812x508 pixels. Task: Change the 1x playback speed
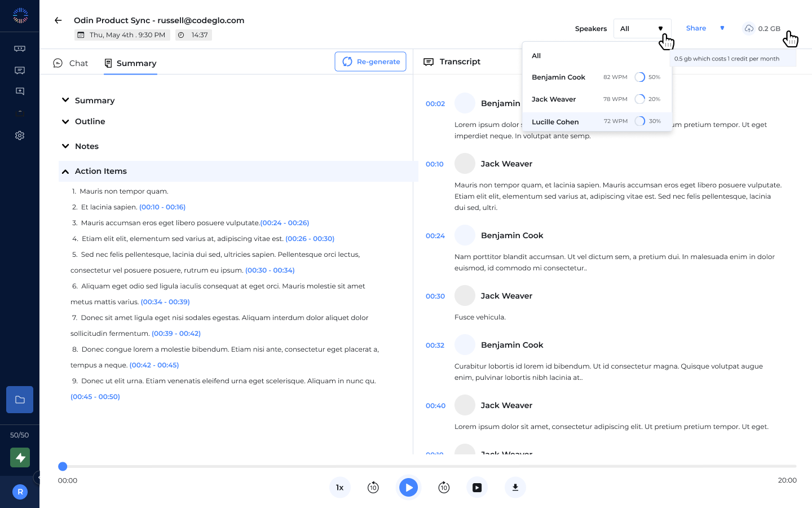[340, 487]
